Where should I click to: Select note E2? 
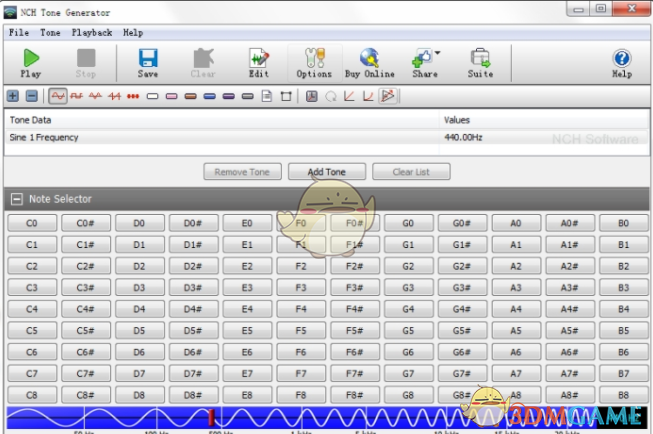[x=247, y=266]
